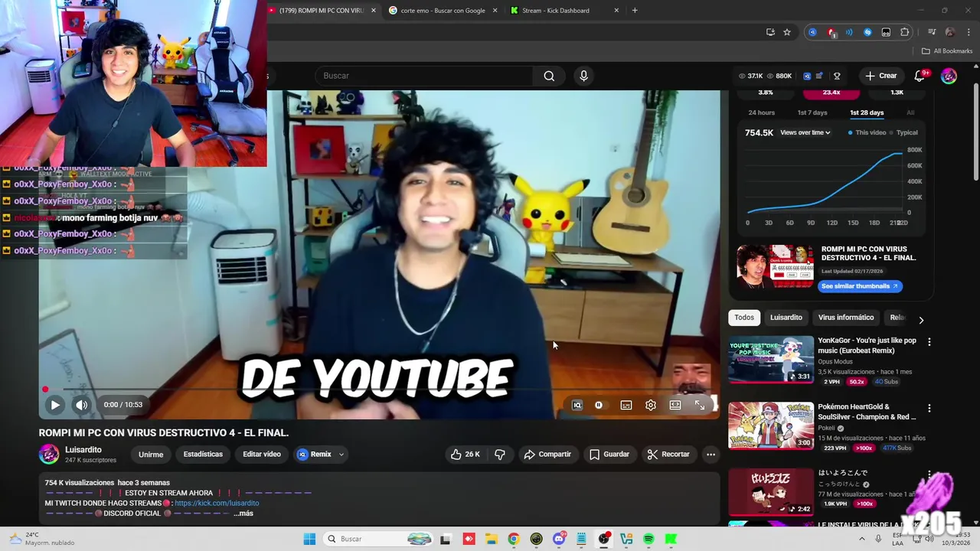This screenshot has height=551, width=980.
Task: Expand the Remix dropdown arrow
Action: [x=341, y=455]
